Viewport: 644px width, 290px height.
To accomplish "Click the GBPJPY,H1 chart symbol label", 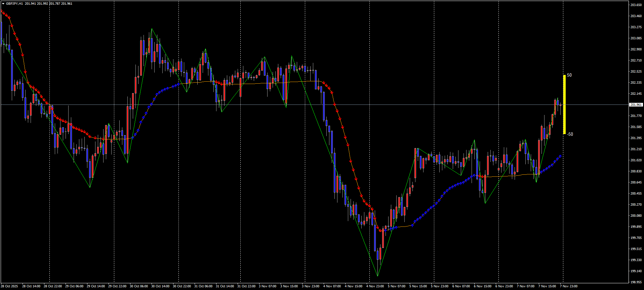I will tap(14, 4).
